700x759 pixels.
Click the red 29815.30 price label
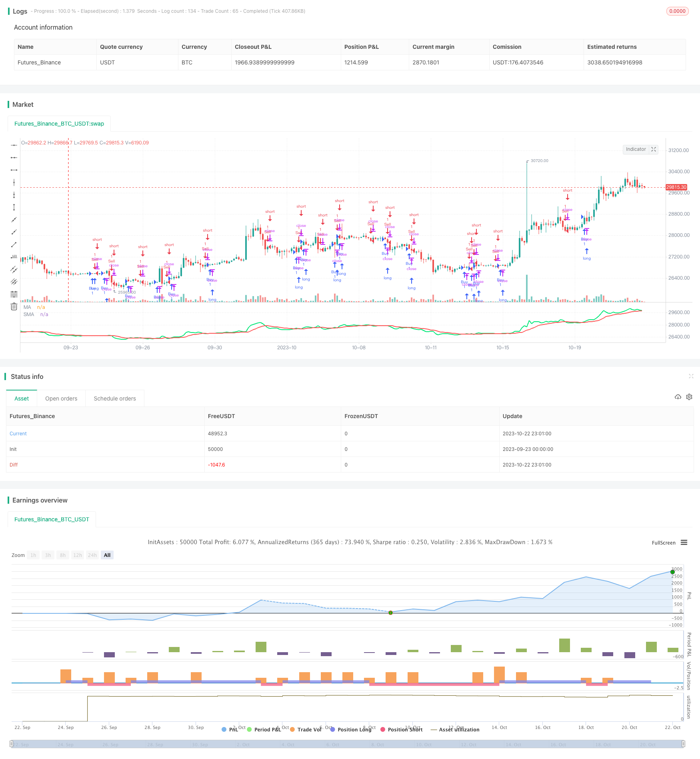(x=676, y=187)
